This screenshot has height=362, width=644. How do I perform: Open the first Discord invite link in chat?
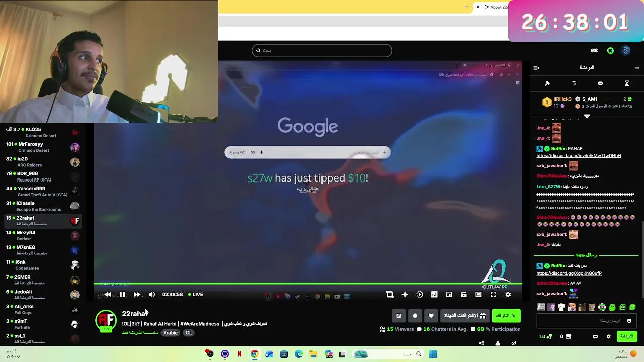pyautogui.click(x=579, y=156)
